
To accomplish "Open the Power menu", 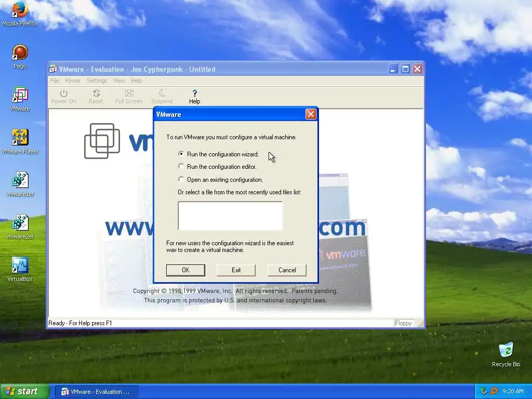I will 73,81.
